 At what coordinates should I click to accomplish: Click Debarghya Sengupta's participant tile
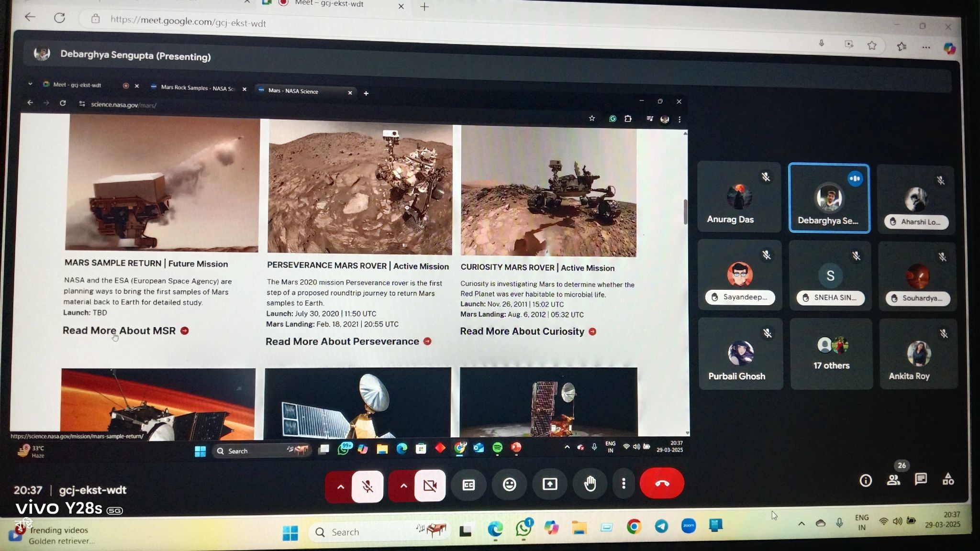(829, 198)
